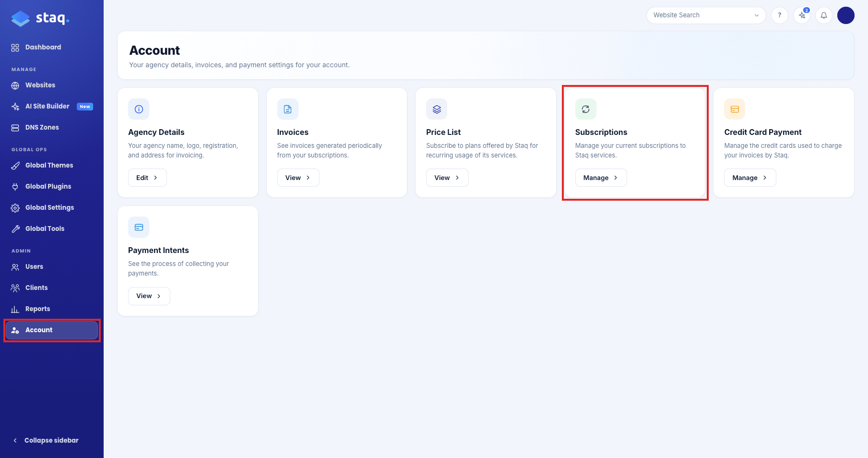Click View button under Invoices
This screenshot has width=868, height=458.
click(298, 178)
